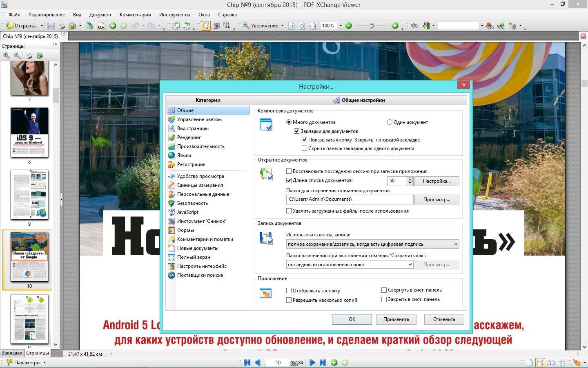Rotate page counterclockwise icon
Viewport: 588px width, 368px height.
[176, 26]
